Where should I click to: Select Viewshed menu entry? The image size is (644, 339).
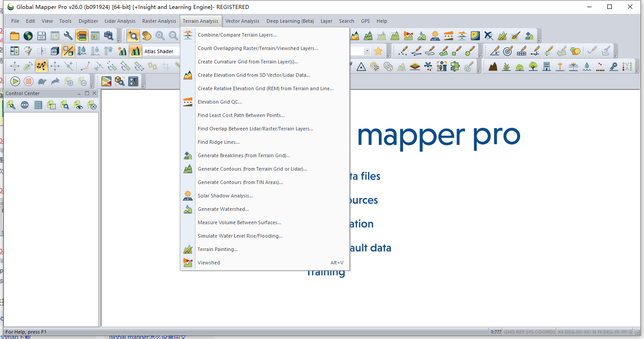265,263
